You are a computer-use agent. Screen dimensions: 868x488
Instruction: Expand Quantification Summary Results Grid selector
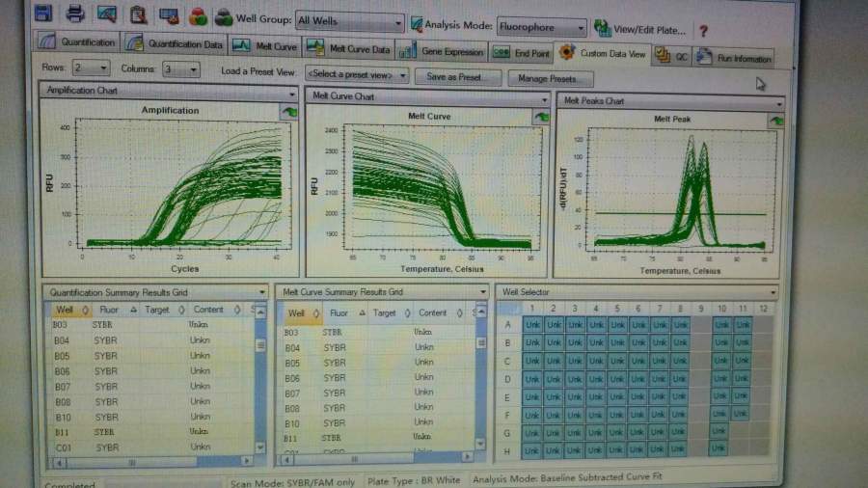coord(261,292)
